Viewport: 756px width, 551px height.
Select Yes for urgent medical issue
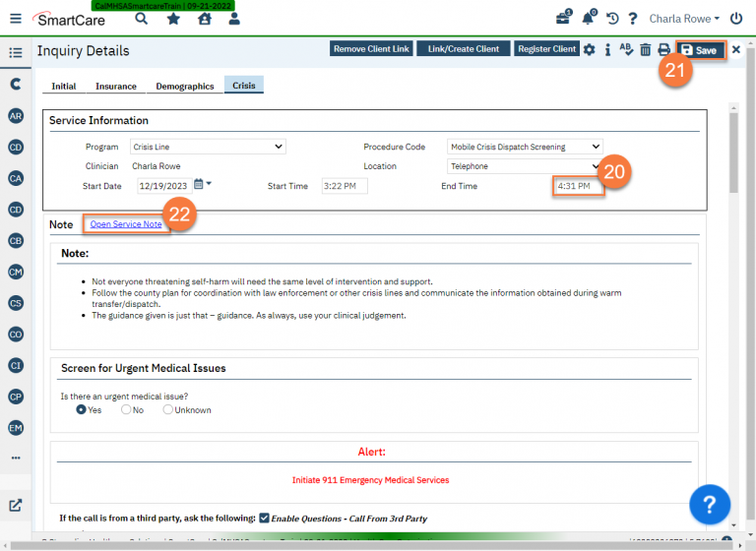point(82,409)
